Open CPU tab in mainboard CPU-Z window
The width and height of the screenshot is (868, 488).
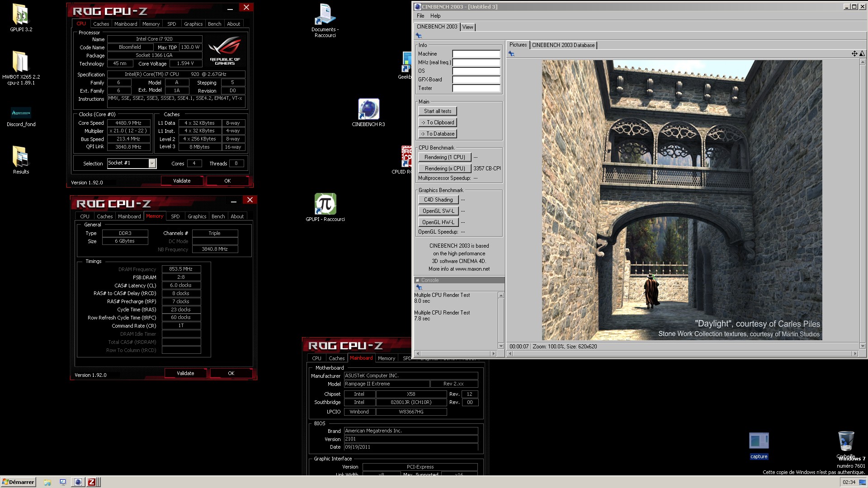tap(317, 358)
